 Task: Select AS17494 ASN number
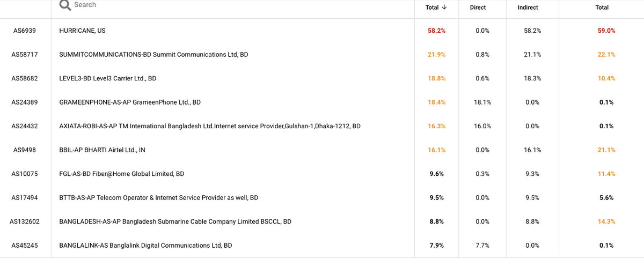pyautogui.click(x=25, y=197)
